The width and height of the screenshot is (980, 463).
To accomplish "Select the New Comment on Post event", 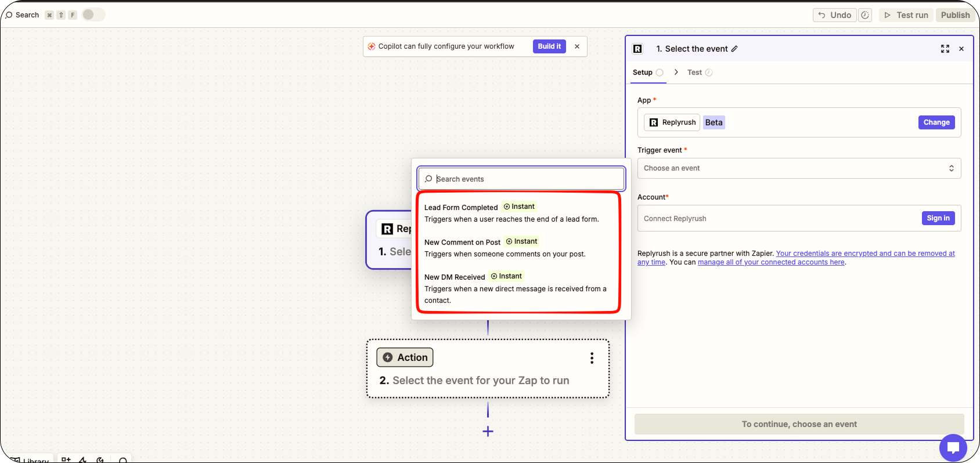I will [x=518, y=248].
